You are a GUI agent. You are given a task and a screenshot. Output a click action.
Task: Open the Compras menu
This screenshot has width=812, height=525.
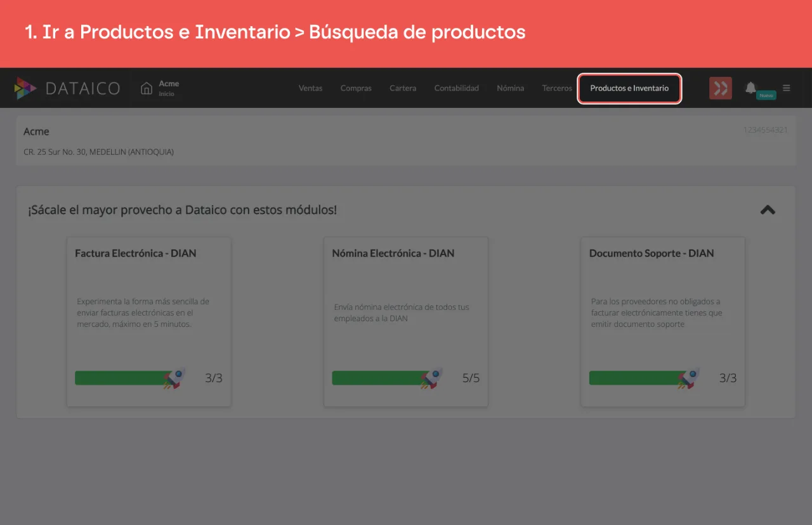click(356, 88)
